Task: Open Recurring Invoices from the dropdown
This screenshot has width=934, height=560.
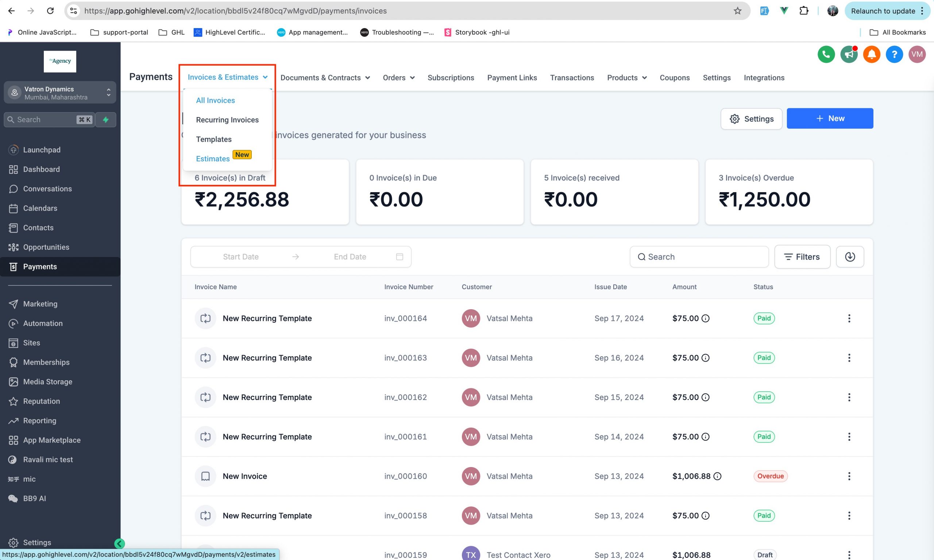Action: (227, 120)
